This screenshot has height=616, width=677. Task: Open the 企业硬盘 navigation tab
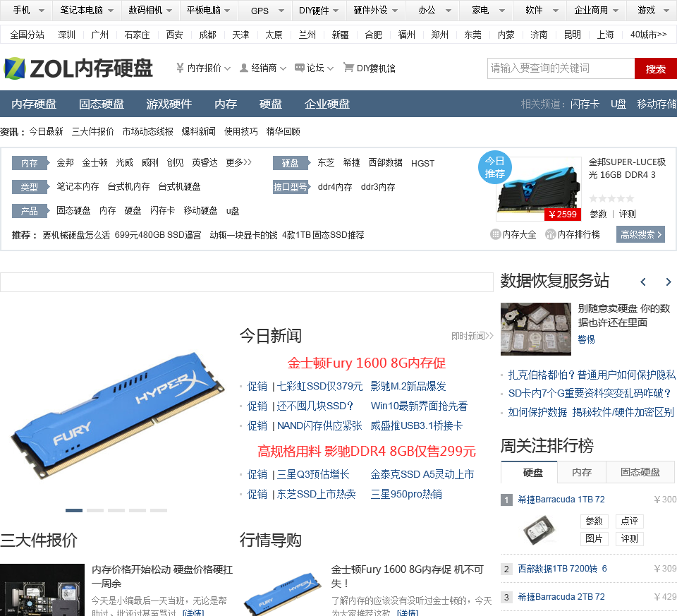pos(327,104)
